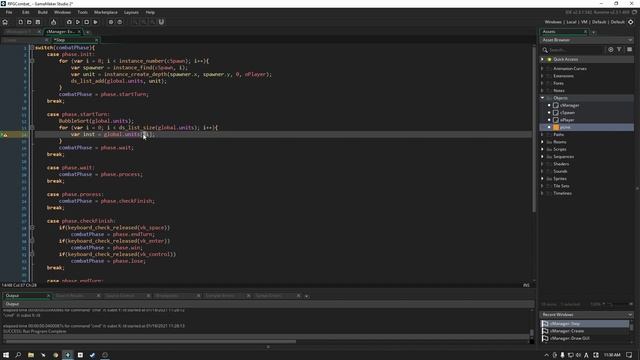The image size is (640, 360).
Task: Open the target manager icon top right
Action: tap(631, 22)
